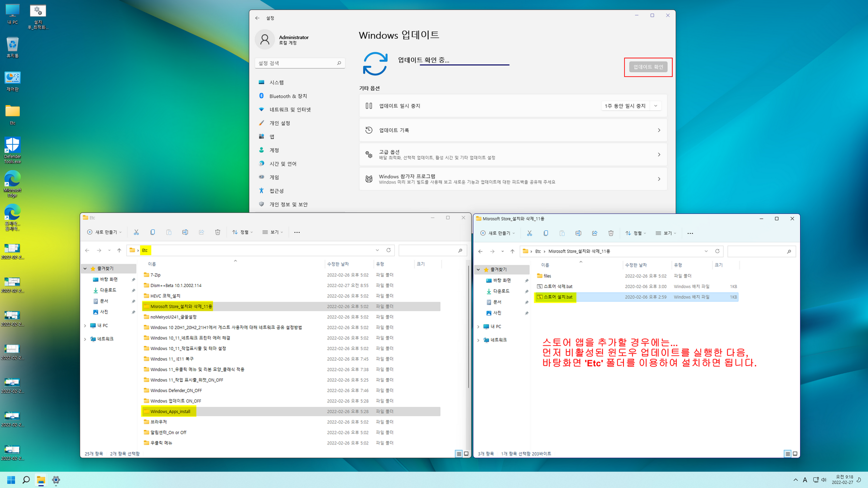Open Windows 참가자 프로그램 entry
This screenshot has height=488, width=868.
[513, 179]
